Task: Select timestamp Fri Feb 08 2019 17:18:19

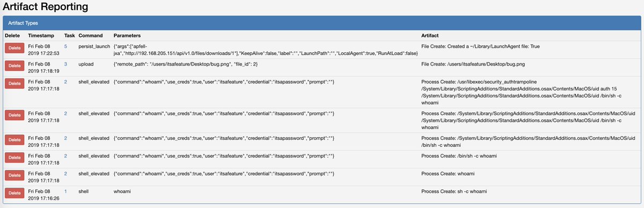Action: click(43, 67)
